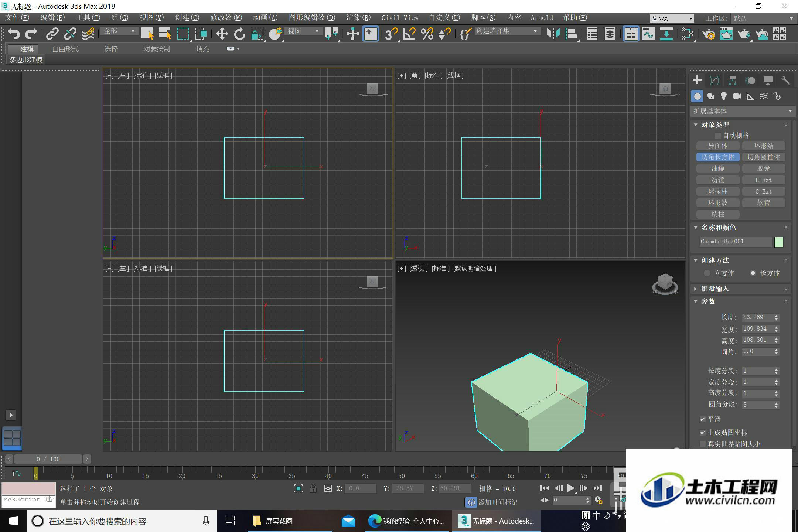798x532 pixels.
Task: Click 胶囊 object button
Action: click(764, 168)
